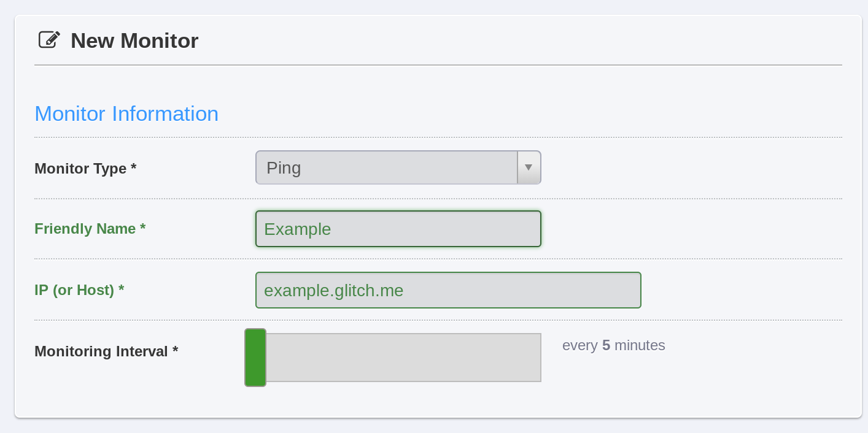Focus the Friendly Name input containing Example
The height and width of the screenshot is (433, 868).
pyautogui.click(x=398, y=229)
